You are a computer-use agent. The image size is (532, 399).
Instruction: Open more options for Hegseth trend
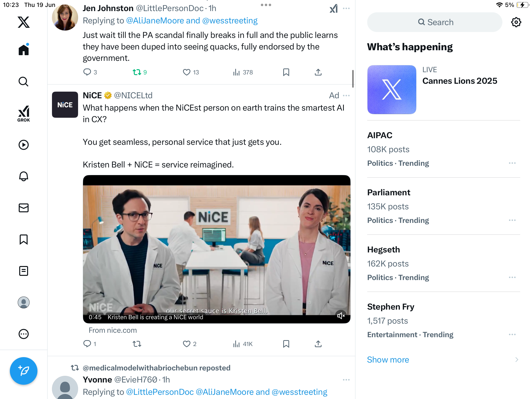[512, 277]
